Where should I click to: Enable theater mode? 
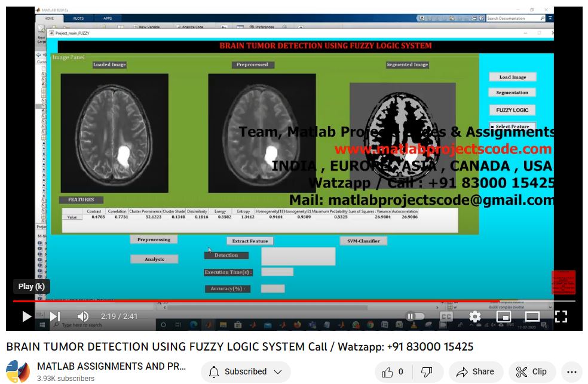tap(532, 317)
